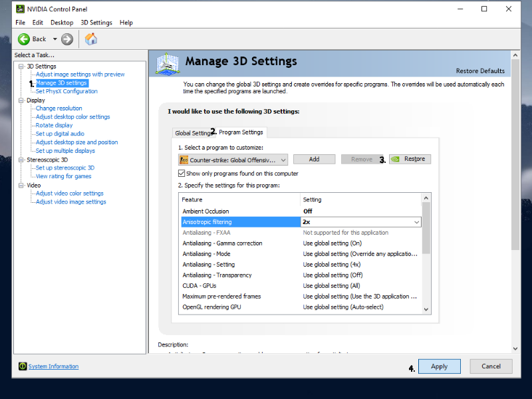Select the CUDA - GPUs row

[301, 286]
